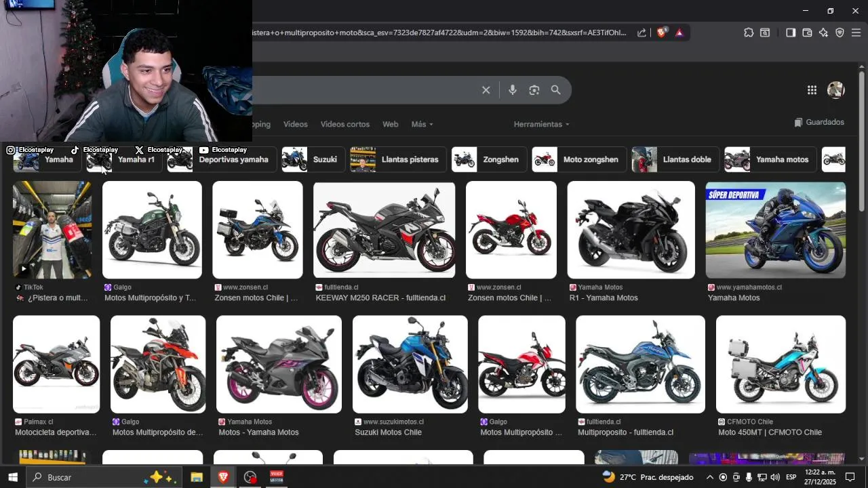Open the Súper Deportiva Yamaha image

[x=776, y=230]
